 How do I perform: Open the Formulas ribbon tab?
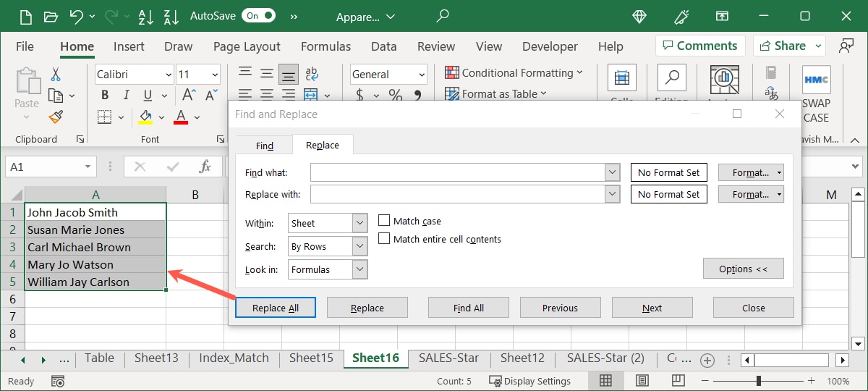[325, 46]
